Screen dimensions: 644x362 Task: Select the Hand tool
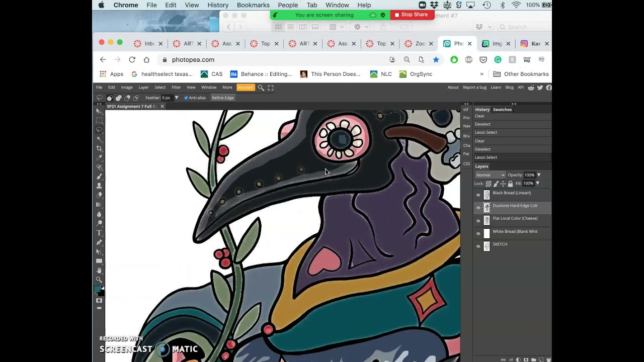[x=99, y=270]
